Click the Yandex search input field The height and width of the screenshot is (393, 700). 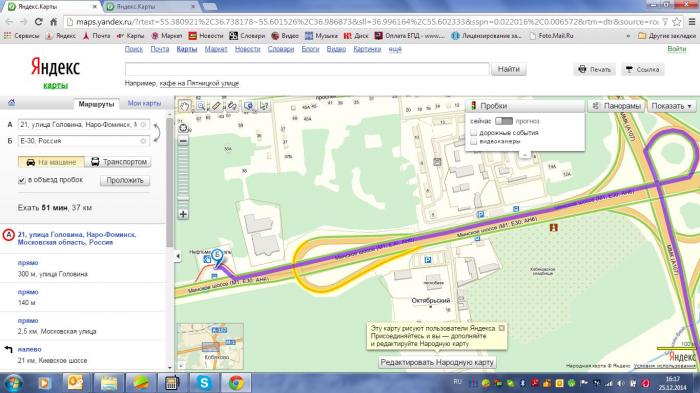(307, 69)
